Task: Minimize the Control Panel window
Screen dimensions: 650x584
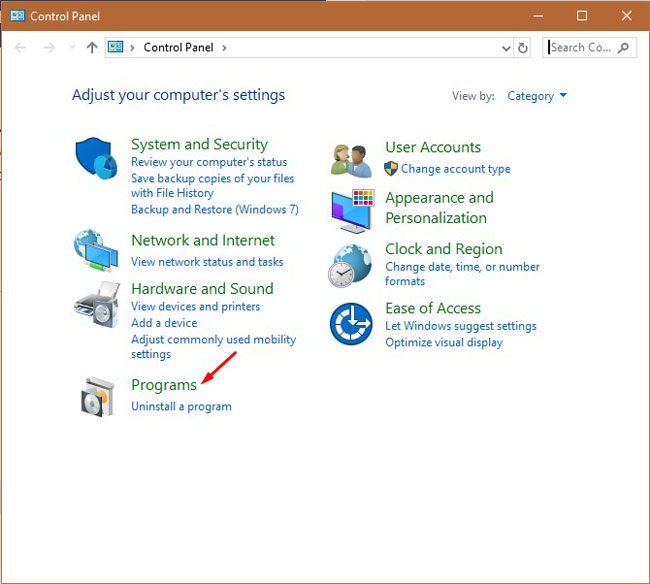Action: pos(538,16)
